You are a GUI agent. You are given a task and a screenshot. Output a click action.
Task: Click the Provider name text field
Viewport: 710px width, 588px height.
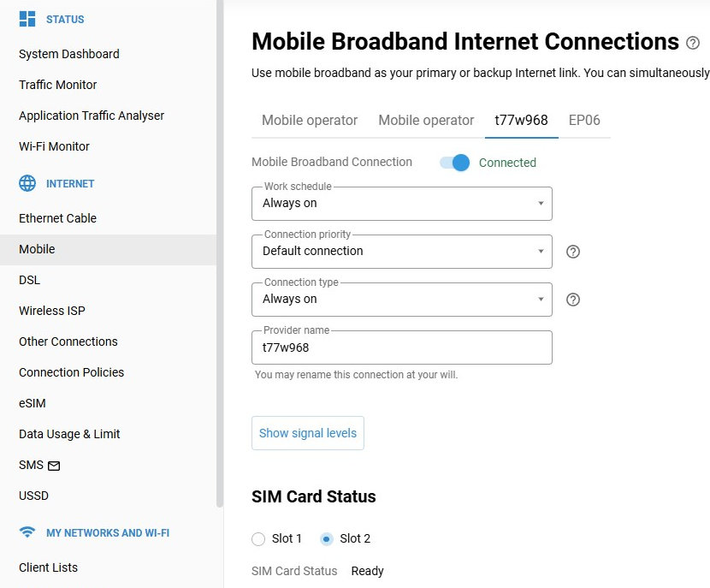[402, 347]
